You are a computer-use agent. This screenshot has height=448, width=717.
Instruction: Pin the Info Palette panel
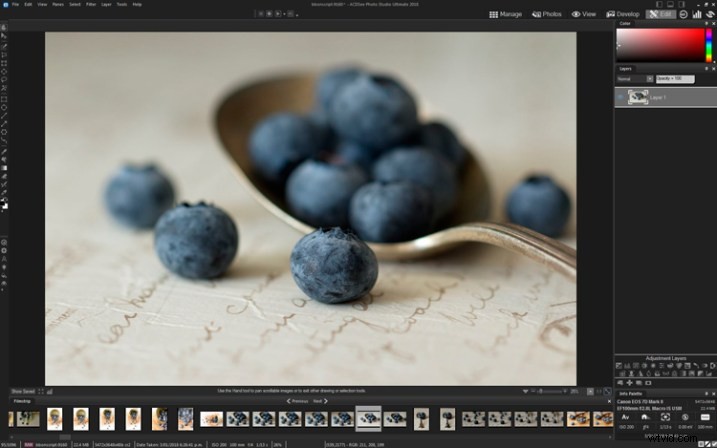point(706,393)
